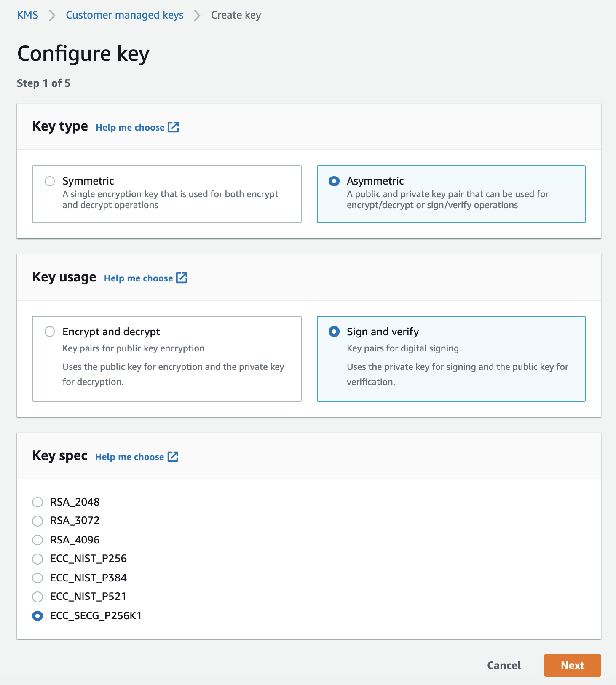This screenshot has width=616, height=685.
Task: Select ECC_SECG_P256K1 radio button
Action: (37, 616)
